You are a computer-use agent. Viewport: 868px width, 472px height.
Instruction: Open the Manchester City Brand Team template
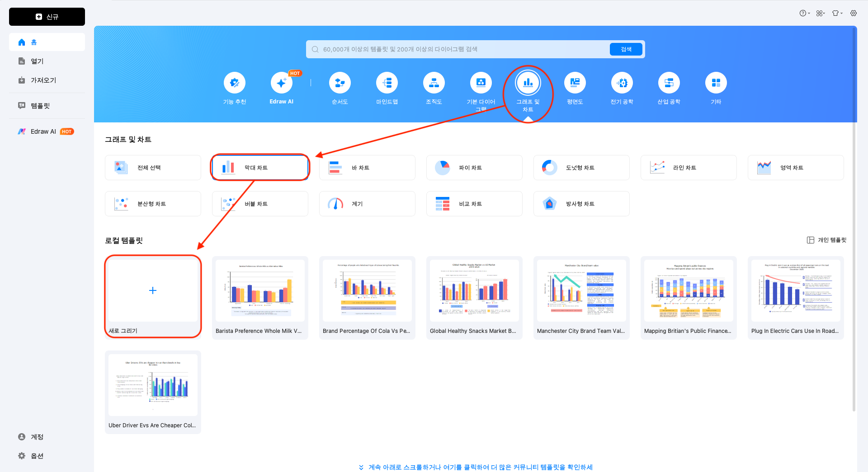point(581,297)
